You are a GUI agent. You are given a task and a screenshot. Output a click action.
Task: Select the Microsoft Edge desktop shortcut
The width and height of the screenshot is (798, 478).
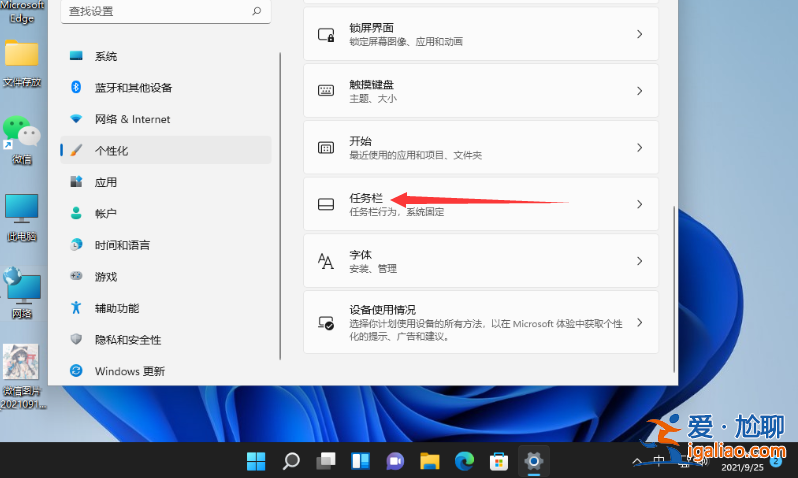[22, 12]
